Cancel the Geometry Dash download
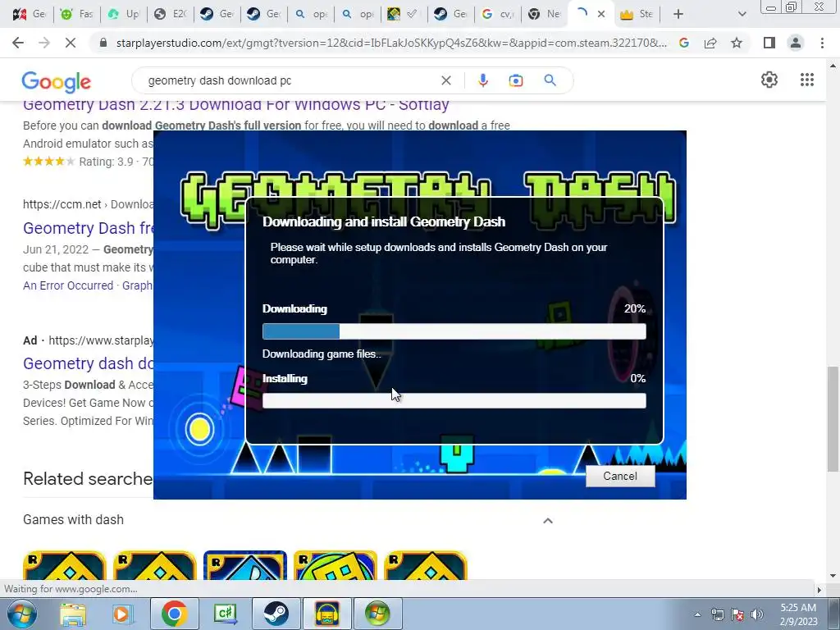Screen dimensions: 840x630 [620, 477]
